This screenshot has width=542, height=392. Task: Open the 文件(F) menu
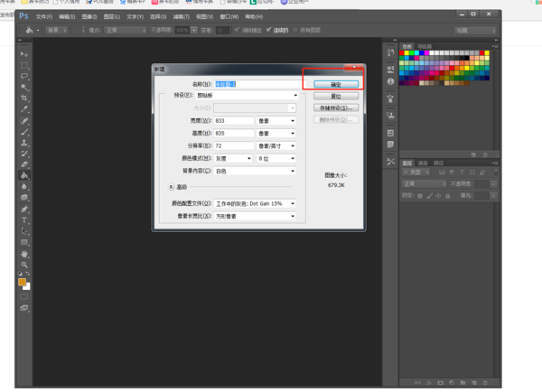[44, 16]
